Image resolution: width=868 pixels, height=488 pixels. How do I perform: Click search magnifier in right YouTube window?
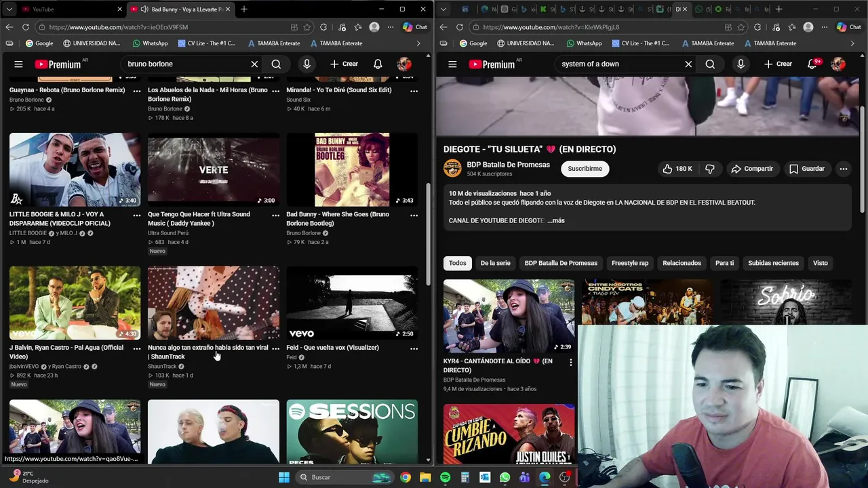(x=710, y=64)
